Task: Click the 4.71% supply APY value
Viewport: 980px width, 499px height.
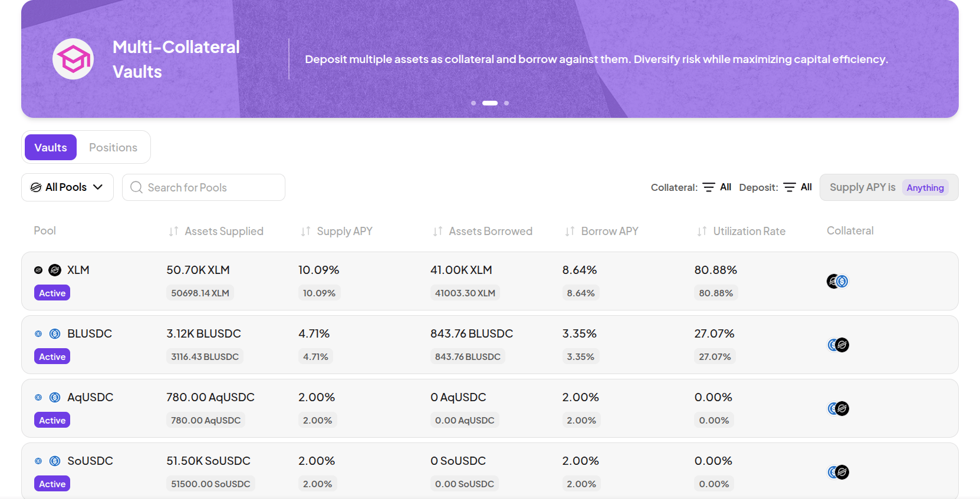Action: 314,333
